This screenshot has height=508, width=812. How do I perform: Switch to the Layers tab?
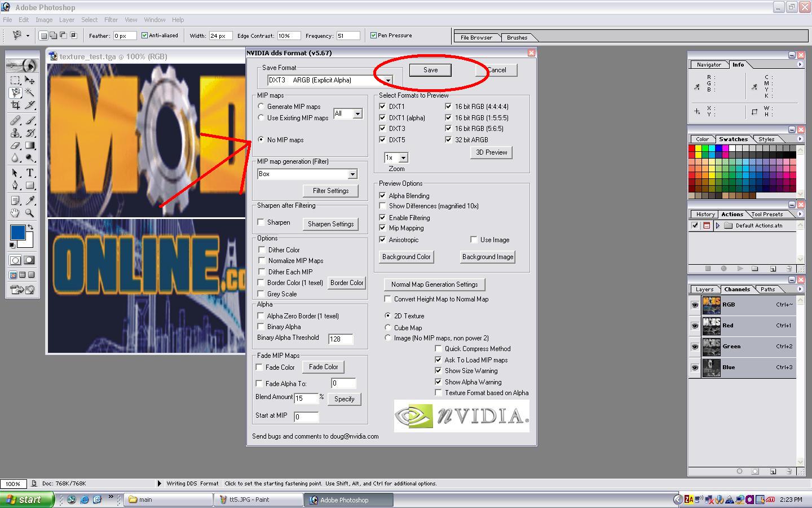[x=704, y=289]
